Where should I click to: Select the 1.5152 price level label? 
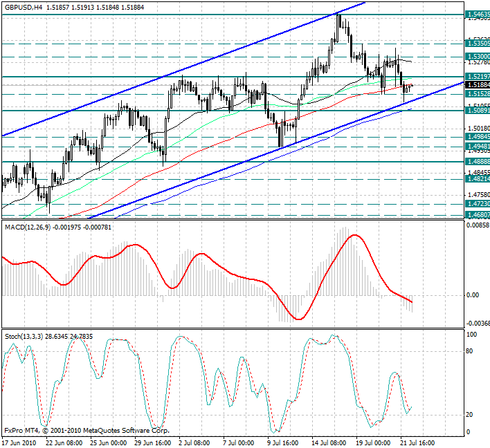pos(478,94)
